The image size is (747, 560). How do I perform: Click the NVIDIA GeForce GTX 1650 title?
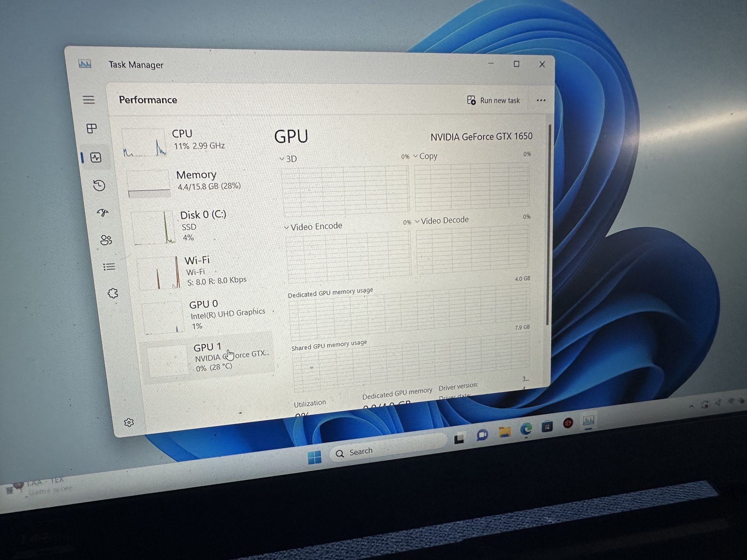coord(481,137)
